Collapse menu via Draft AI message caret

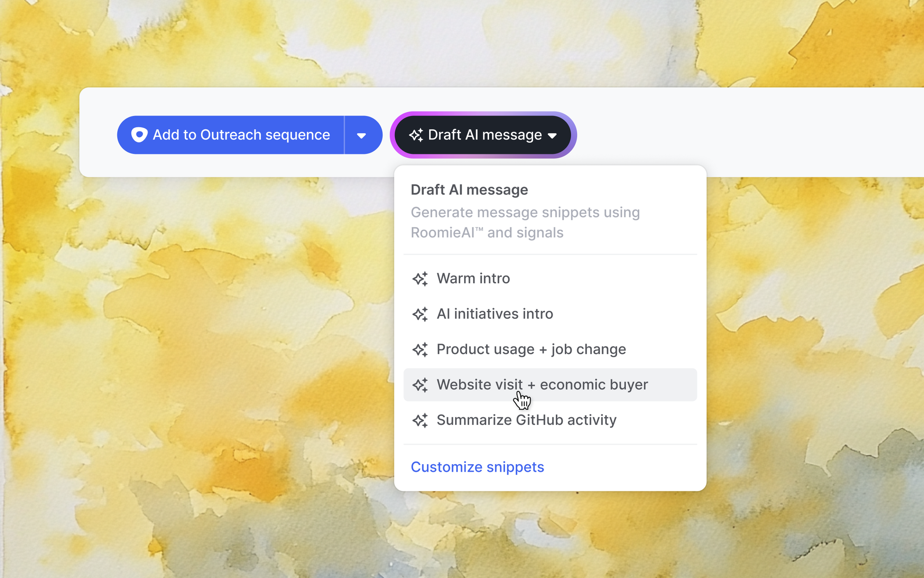coord(552,135)
